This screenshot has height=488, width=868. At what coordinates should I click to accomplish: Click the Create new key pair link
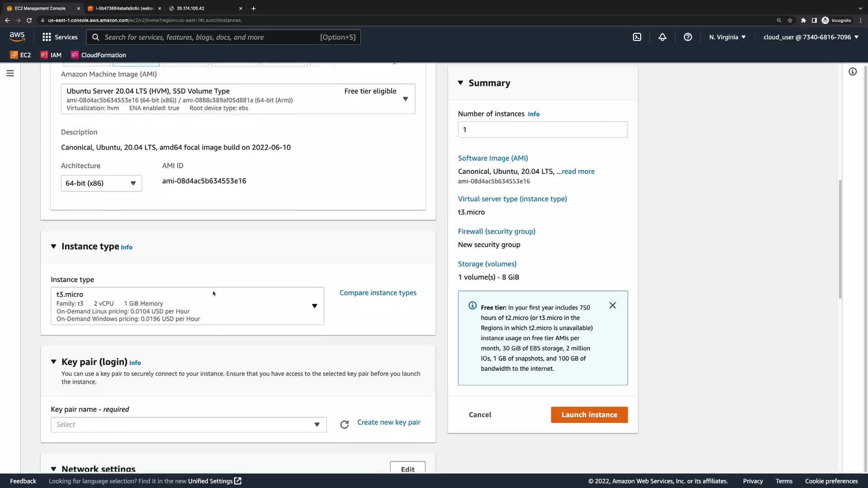click(x=389, y=422)
